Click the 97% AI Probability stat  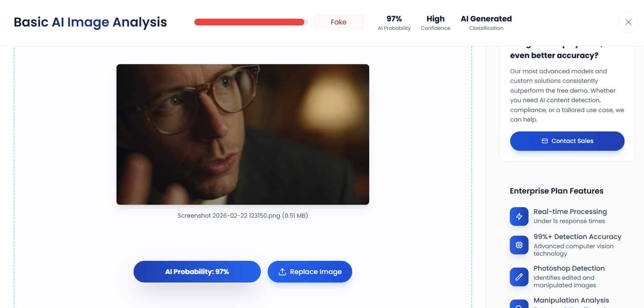[x=394, y=23]
